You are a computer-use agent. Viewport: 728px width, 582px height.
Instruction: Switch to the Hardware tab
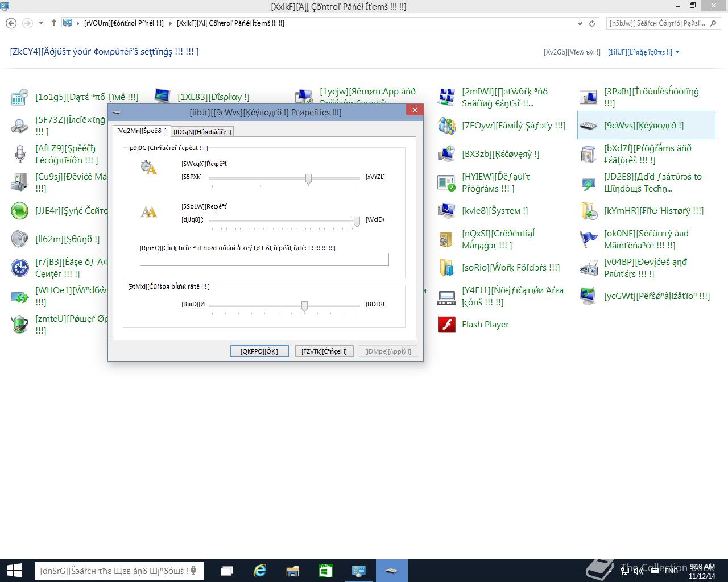coord(202,132)
